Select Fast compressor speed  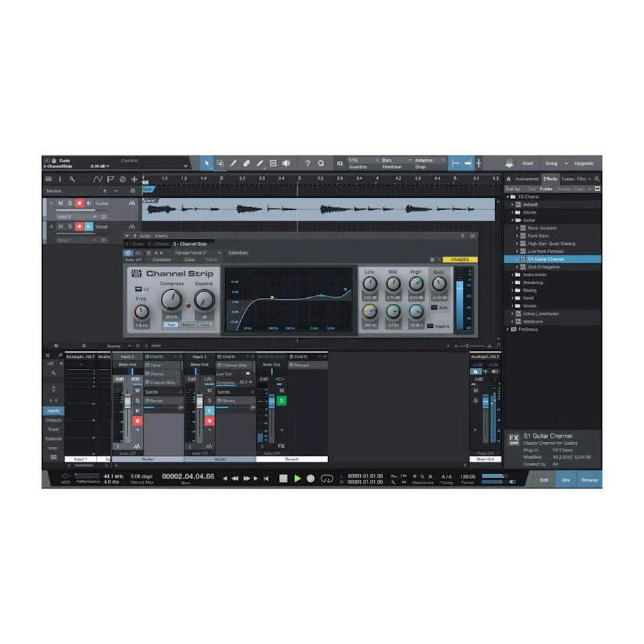point(171,325)
